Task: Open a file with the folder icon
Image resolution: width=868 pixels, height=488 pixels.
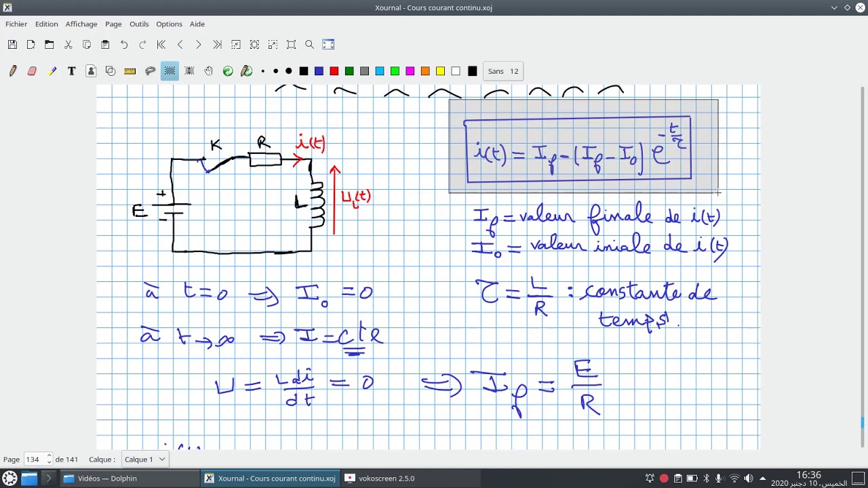Action: coord(50,45)
